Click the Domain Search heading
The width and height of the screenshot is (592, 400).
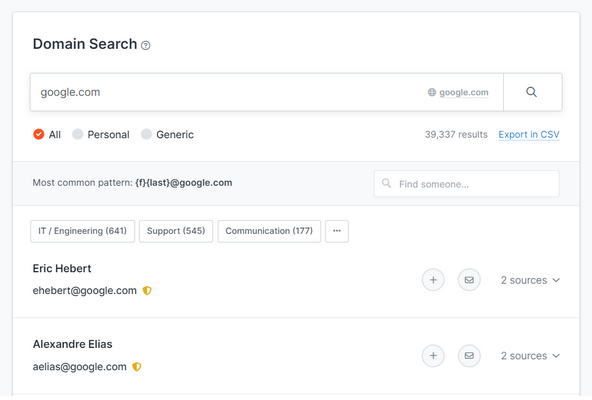click(85, 44)
